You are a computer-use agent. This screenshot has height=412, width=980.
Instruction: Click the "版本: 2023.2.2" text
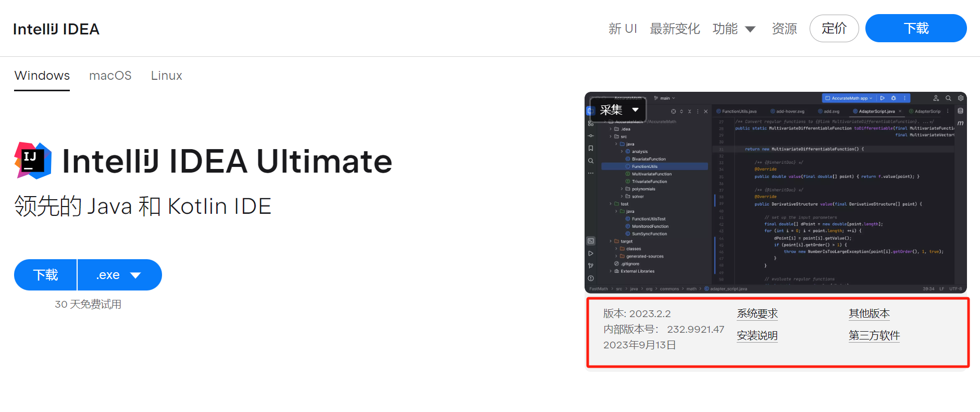(637, 313)
